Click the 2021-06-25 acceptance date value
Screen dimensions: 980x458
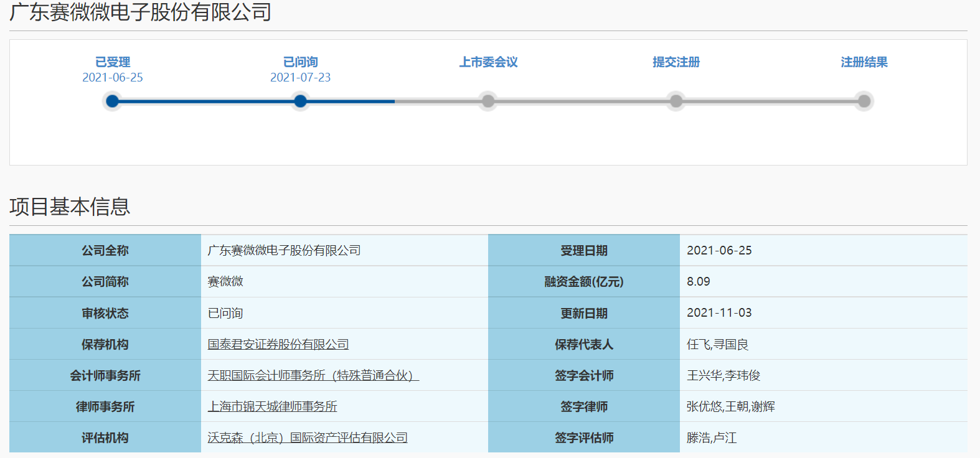point(719,250)
